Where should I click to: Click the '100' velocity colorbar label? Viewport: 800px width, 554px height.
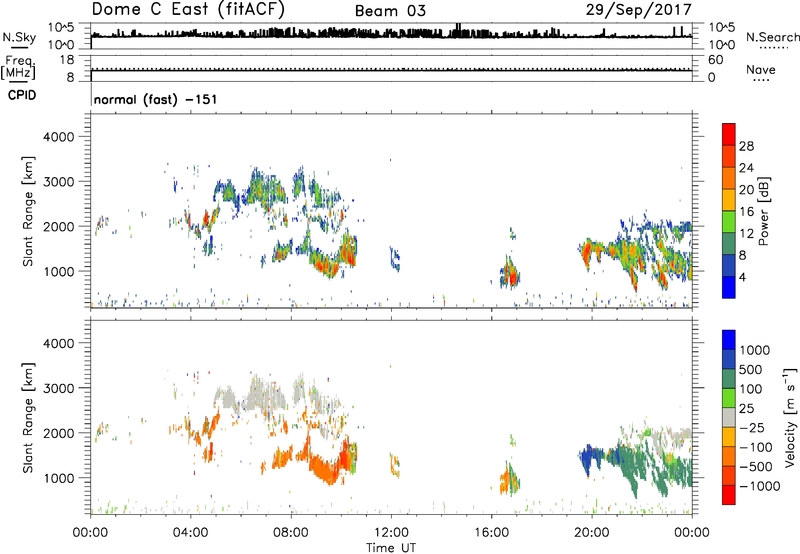(x=751, y=389)
